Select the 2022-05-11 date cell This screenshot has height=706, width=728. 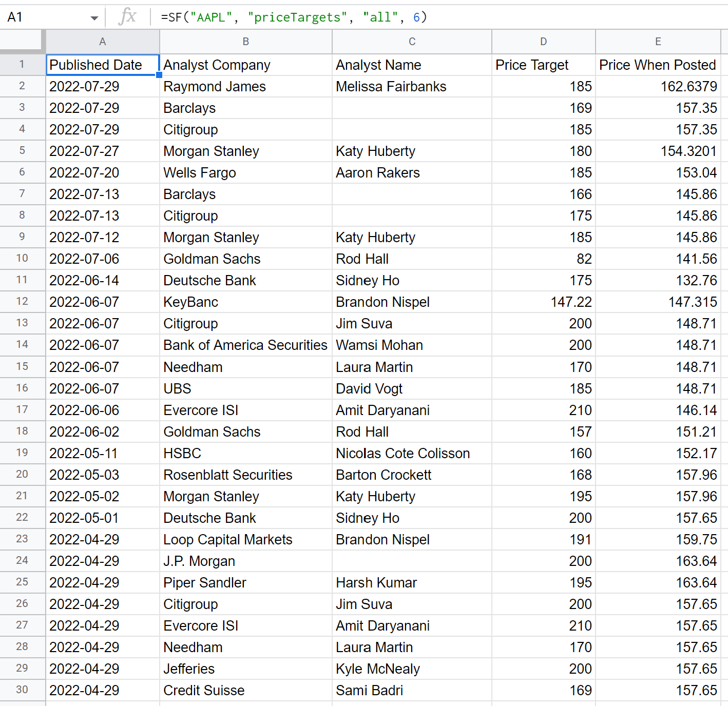tap(103, 454)
